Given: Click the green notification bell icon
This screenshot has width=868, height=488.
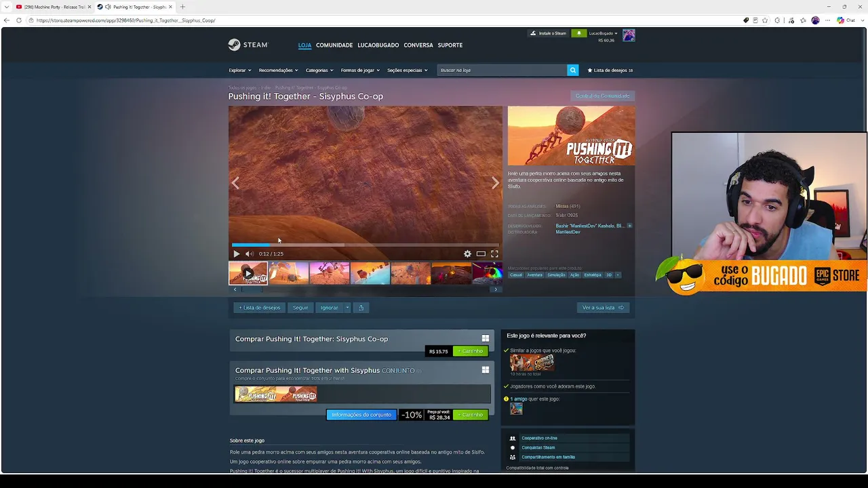Looking at the screenshot, I should pyautogui.click(x=578, y=33).
